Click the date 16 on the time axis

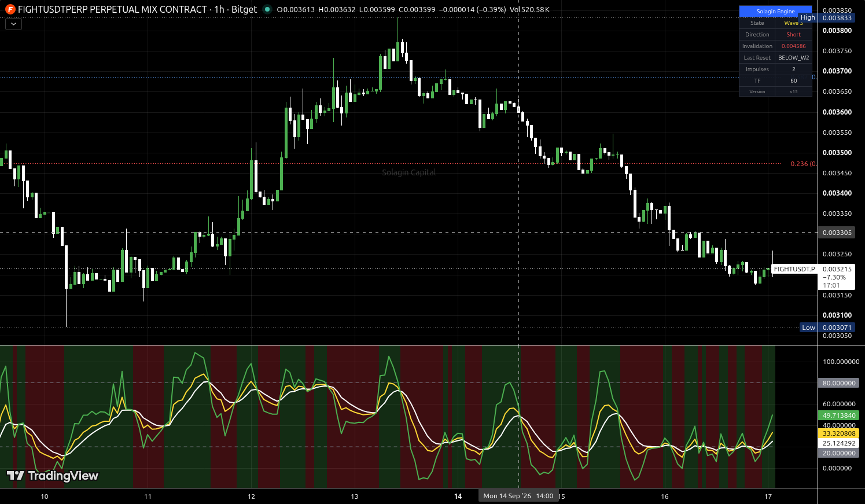[x=665, y=496]
